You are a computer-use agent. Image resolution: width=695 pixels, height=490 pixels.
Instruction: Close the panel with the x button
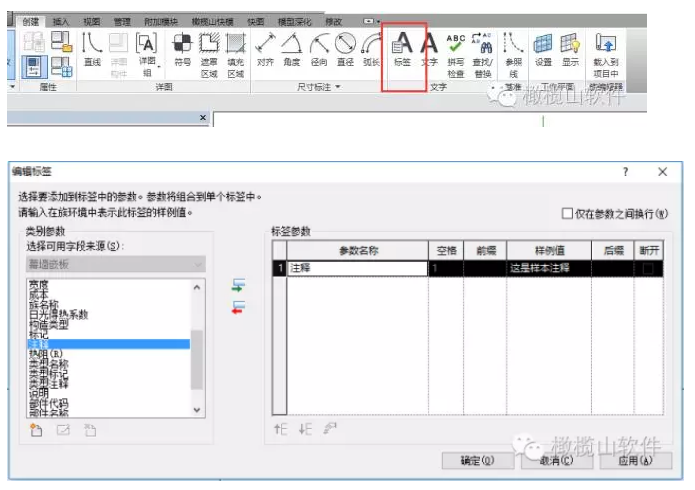(203, 118)
